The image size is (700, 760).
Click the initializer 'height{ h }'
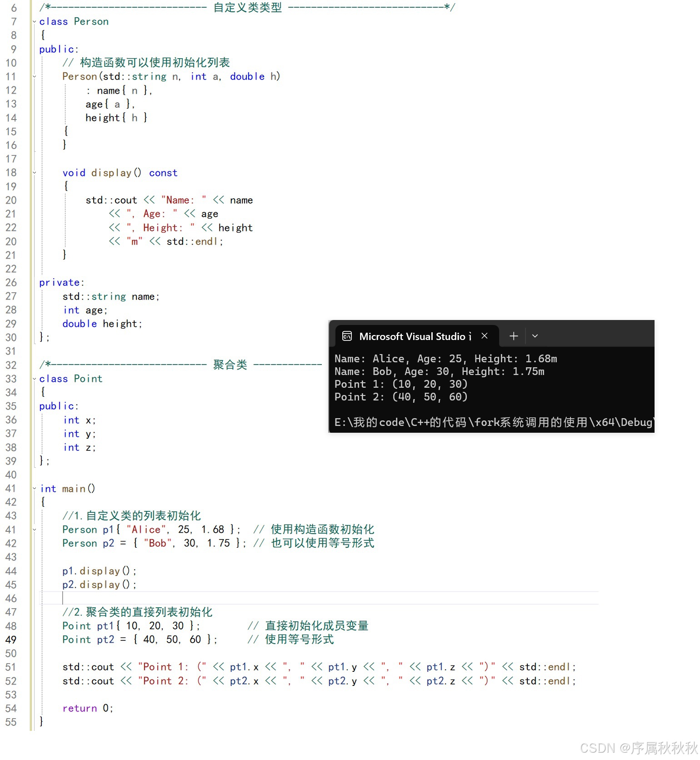[116, 118]
